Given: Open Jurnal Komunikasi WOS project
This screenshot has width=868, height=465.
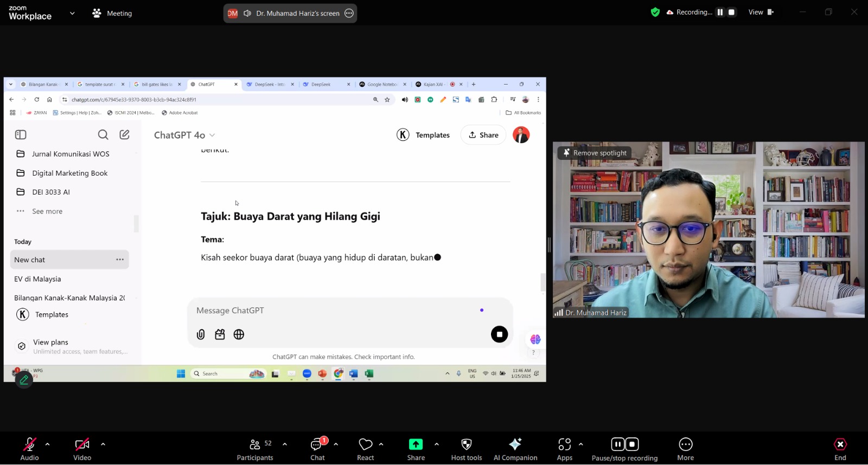Looking at the screenshot, I should pyautogui.click(x=70, y=154).
